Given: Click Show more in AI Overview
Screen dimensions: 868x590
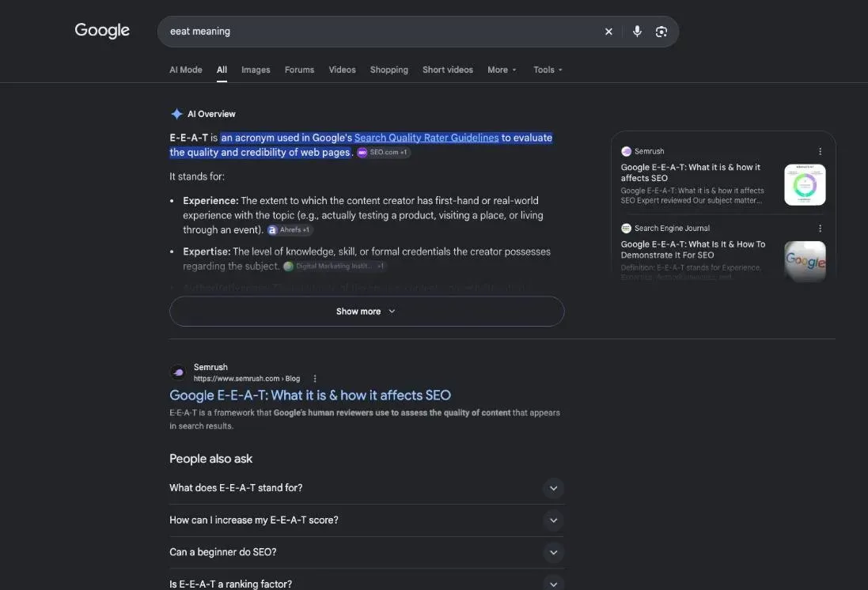Looking at the screenshot, I should 366,311.
